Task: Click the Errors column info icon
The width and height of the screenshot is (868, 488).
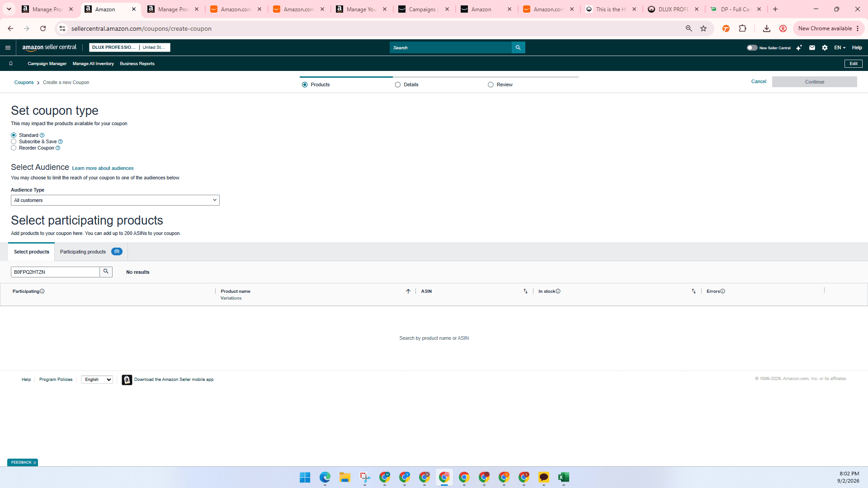Action: pyautogui.click(x=722, y=291)
